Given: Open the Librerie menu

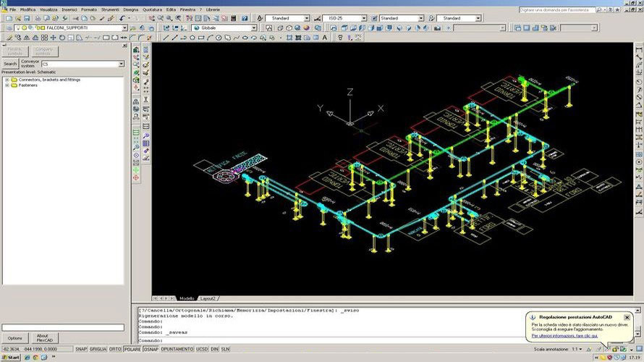Looking at the screenshot, I should (213, 9).
